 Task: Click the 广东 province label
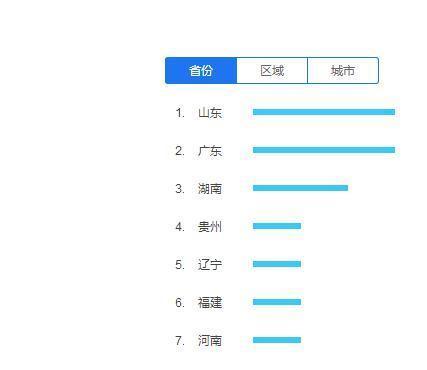click(x=210, y=151)
